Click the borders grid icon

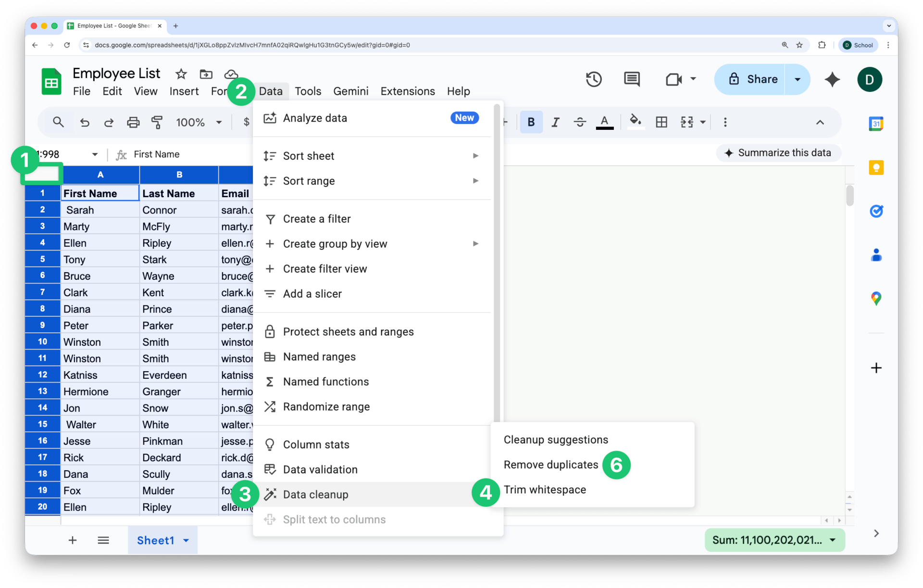661,122
